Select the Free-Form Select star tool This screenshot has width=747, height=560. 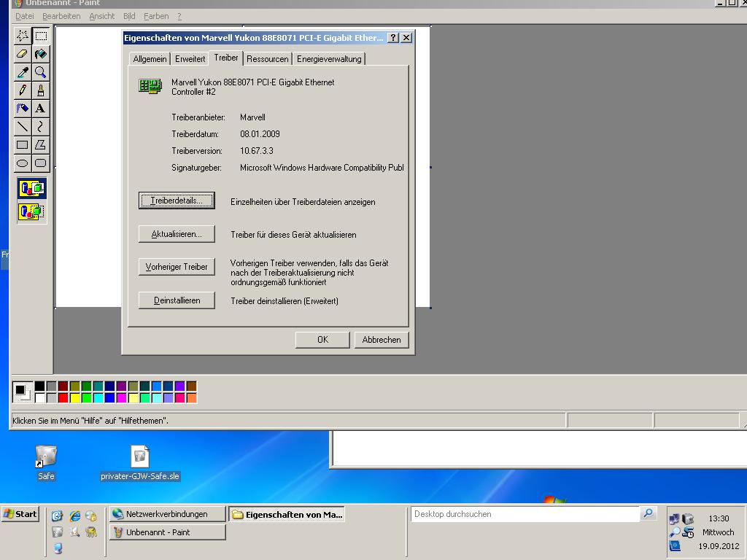coord(23,36)
